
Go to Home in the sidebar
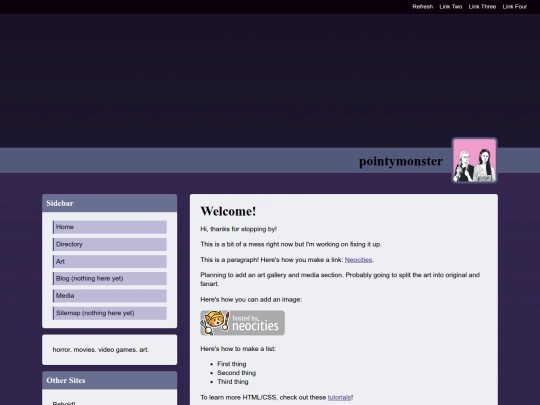(x=110, y=227)
